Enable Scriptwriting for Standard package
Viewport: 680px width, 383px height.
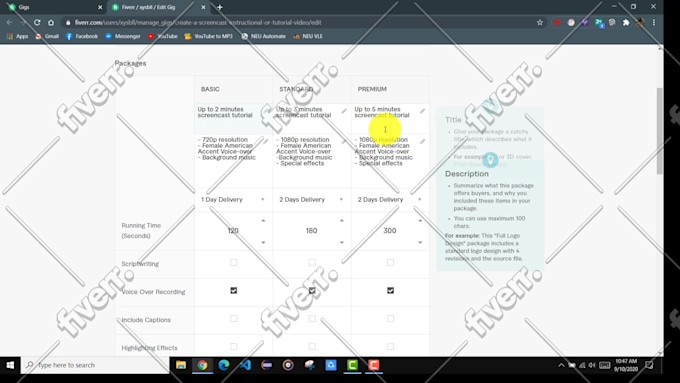tap(312, 262)
